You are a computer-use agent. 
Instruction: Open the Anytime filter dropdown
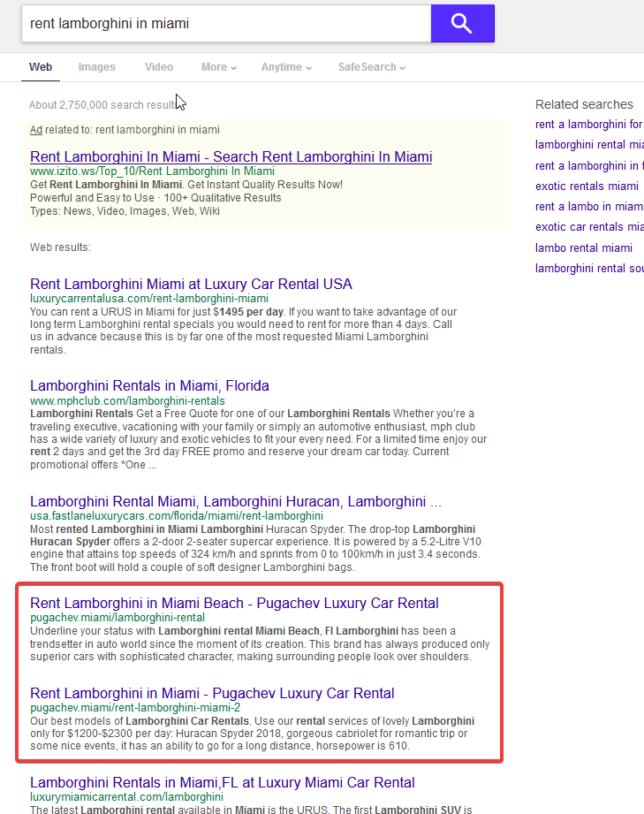286,67
